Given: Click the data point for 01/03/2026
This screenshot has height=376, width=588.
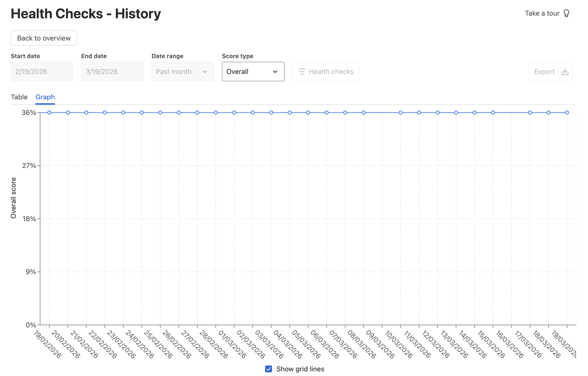Looking at the screenshot, I should pos(234,113).
